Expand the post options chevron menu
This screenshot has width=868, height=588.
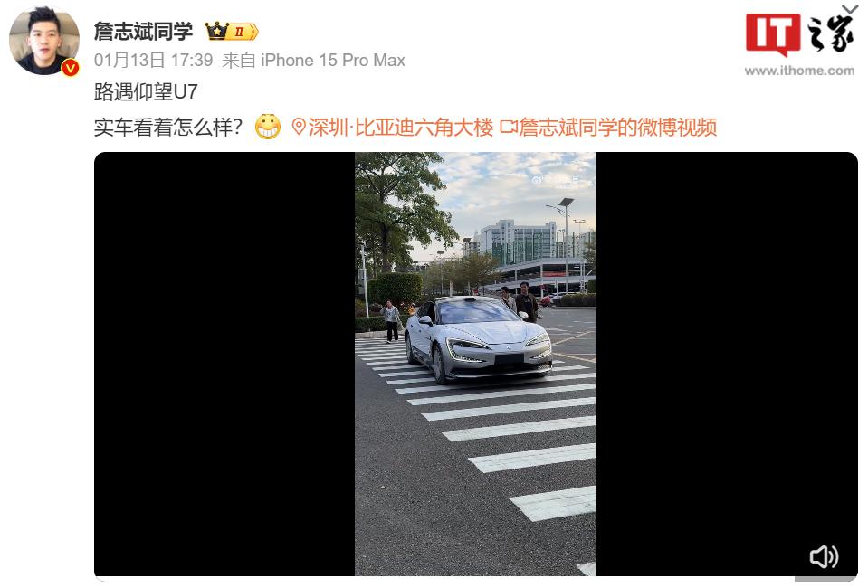pos(850,8)
